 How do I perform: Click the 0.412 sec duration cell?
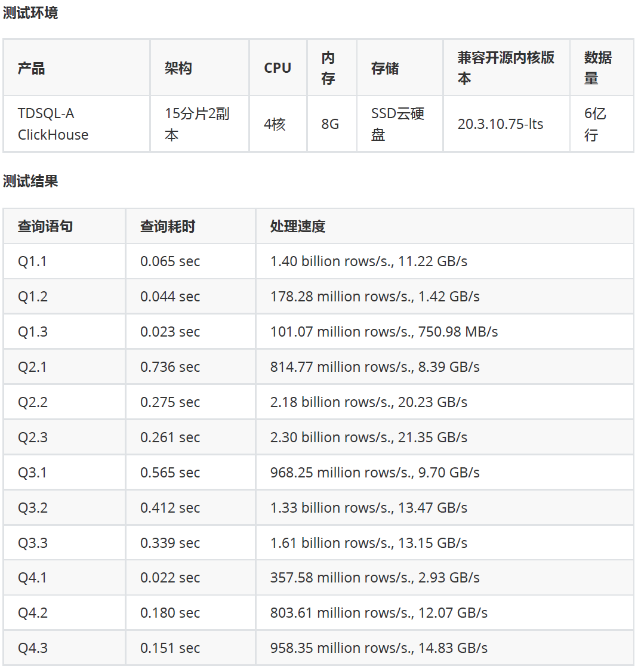click(x=190, y=507)
